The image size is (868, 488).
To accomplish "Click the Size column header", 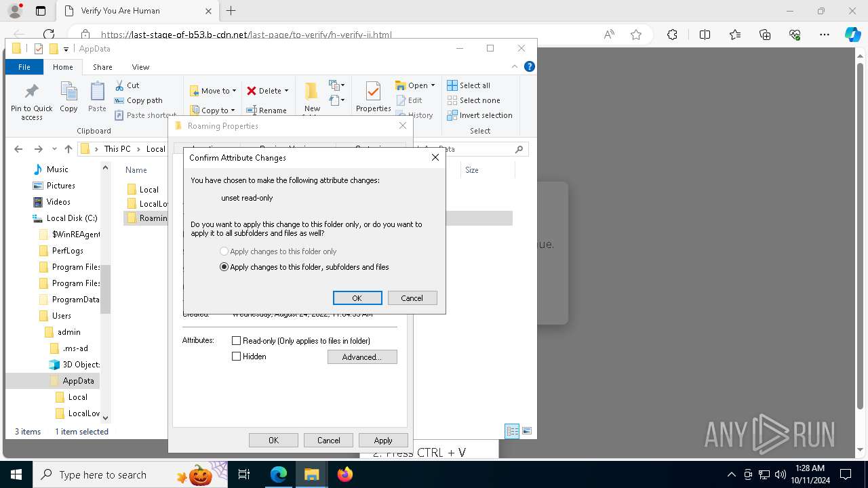I will click(472, 170).
